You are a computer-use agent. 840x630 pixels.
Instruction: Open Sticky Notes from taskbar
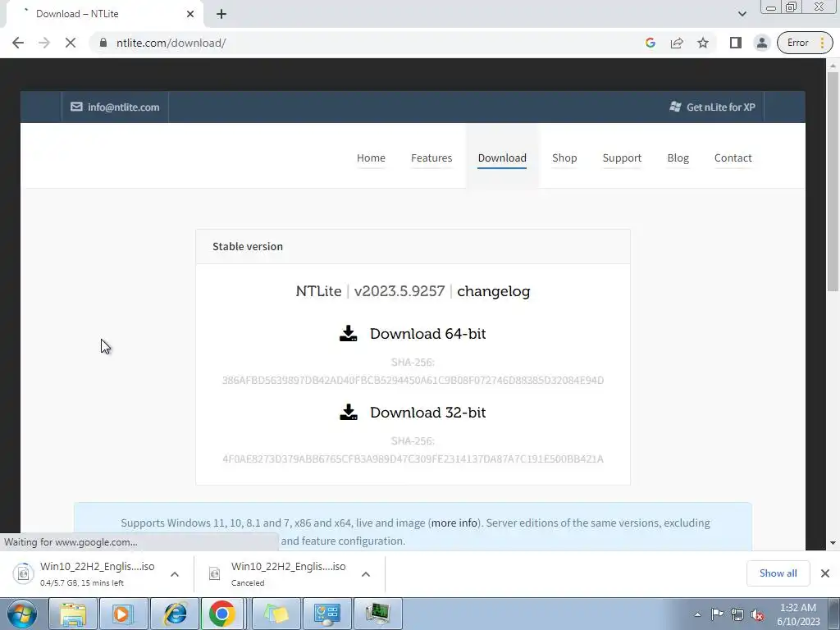point(276,614)
